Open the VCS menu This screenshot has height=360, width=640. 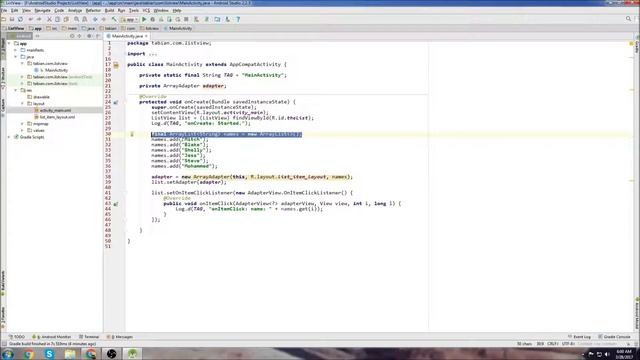[146, 10]
